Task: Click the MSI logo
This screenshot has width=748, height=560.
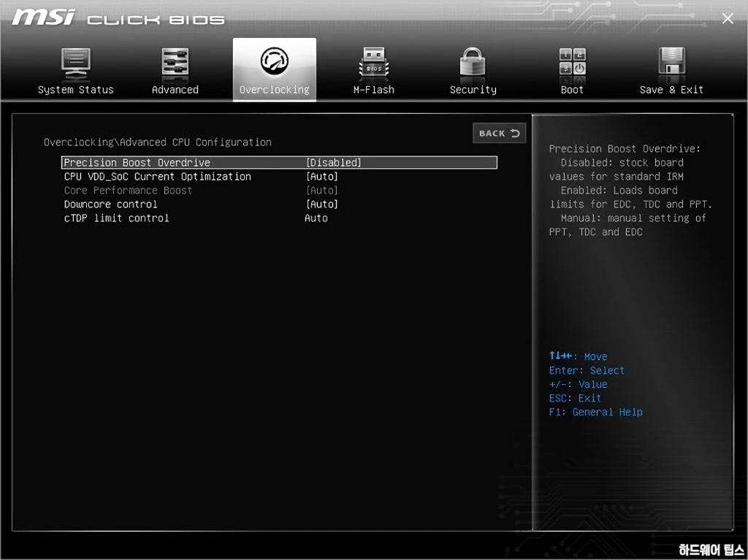Action: pyautogui.click(x=43, y=18)
